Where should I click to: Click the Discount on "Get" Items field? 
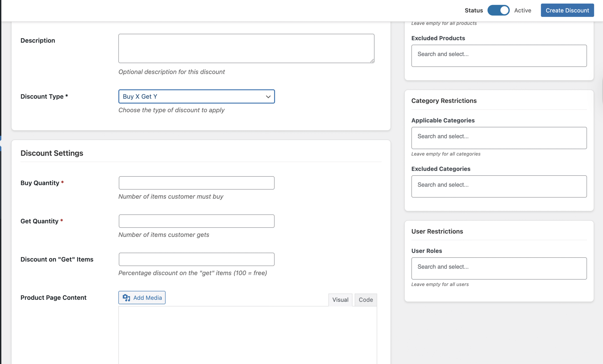[x=196, y=259]
